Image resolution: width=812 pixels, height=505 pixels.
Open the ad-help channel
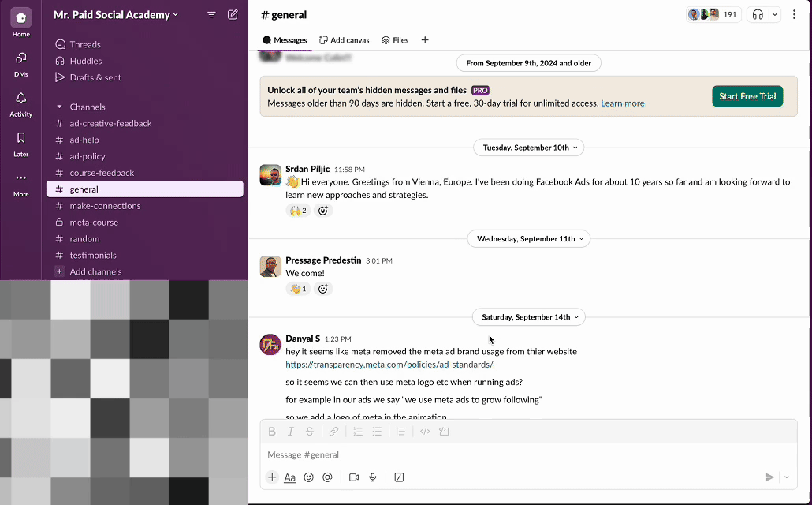[x=144, y=140]
